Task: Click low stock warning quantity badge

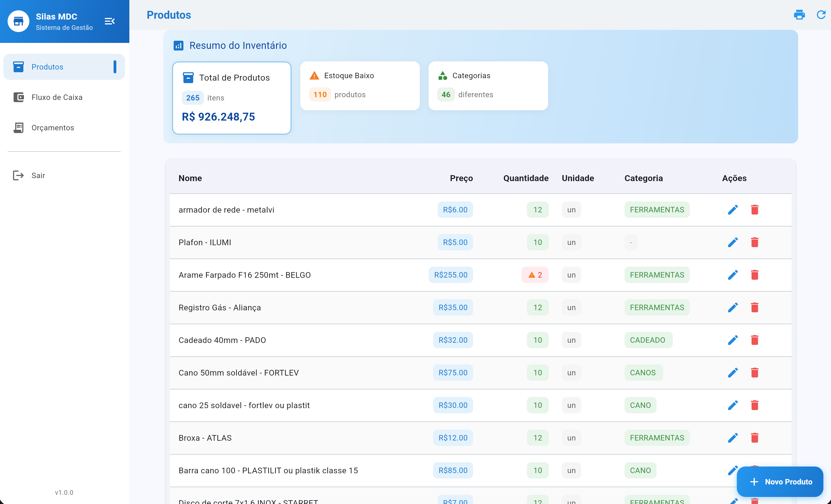Action: pos(535,275)
